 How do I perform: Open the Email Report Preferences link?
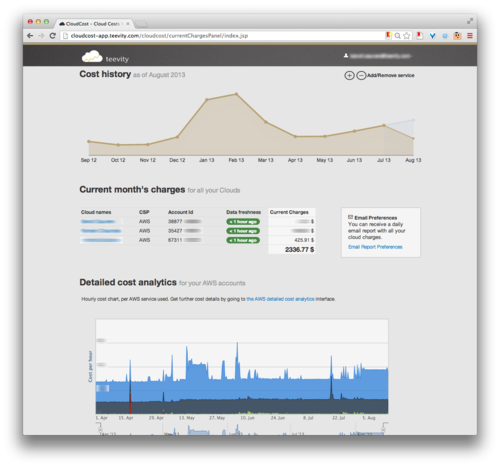[x=375, y=247]
